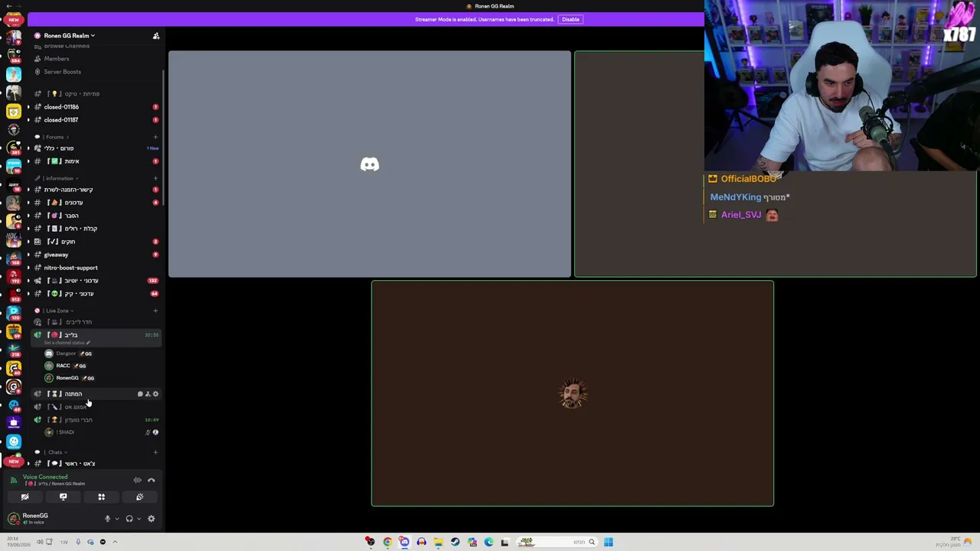The width and height of the screenshot is (980, 551).
Task: Open server icon with 192 badge
Action: pyautogui.click(x=14, y=275)
